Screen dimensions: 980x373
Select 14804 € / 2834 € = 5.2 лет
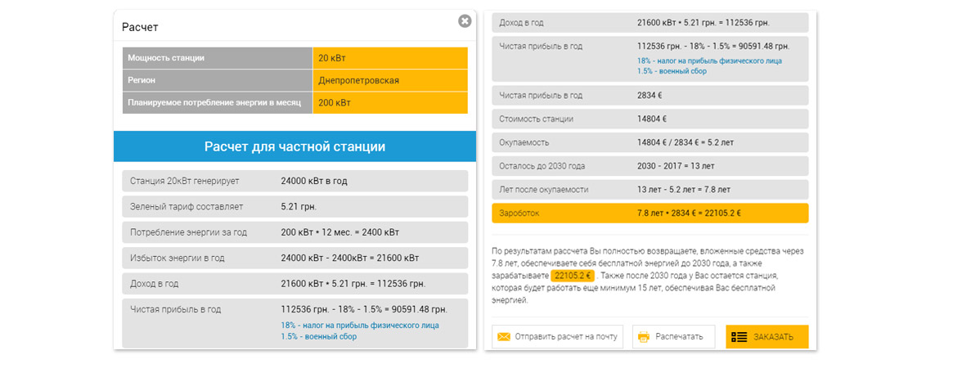tap(686, 142)
